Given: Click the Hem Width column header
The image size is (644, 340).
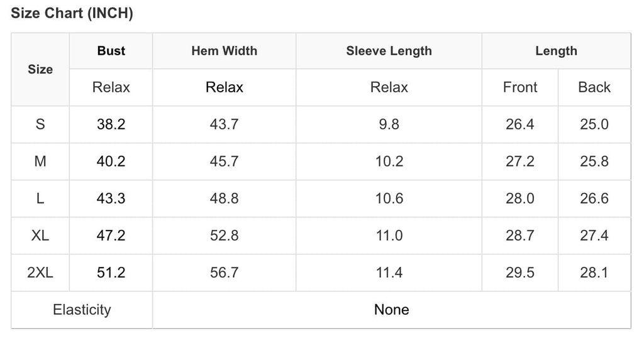Looking at the screenshot, I should point(224,51).
